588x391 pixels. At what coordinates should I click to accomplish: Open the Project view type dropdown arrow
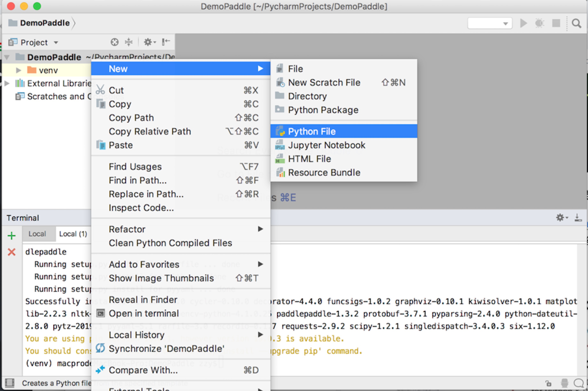click(56, 43)
